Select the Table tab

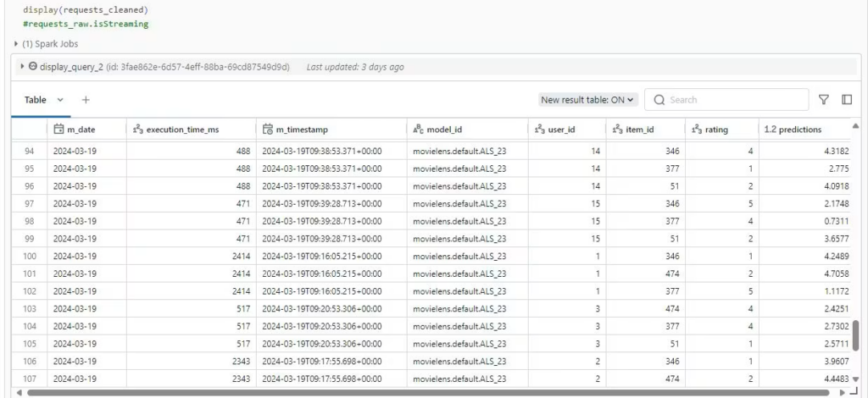pyautogui.click(x=35, y=100)
